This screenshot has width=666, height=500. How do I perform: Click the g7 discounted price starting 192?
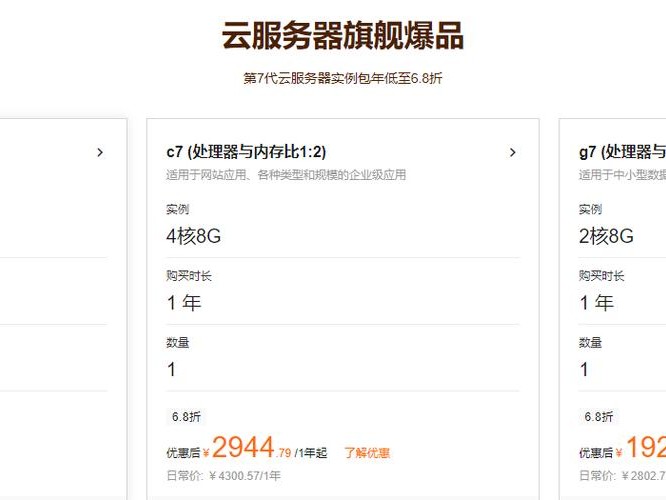tap(641, 449)
